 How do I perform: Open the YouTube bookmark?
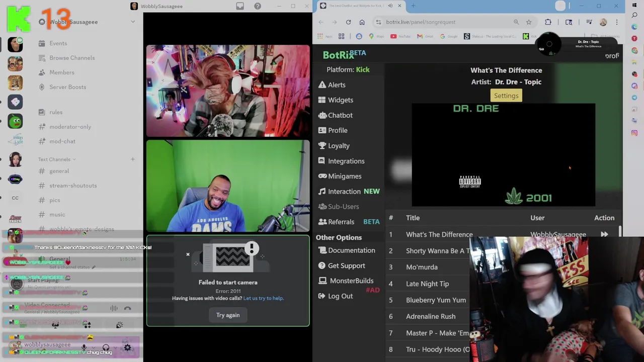[400, 36]
